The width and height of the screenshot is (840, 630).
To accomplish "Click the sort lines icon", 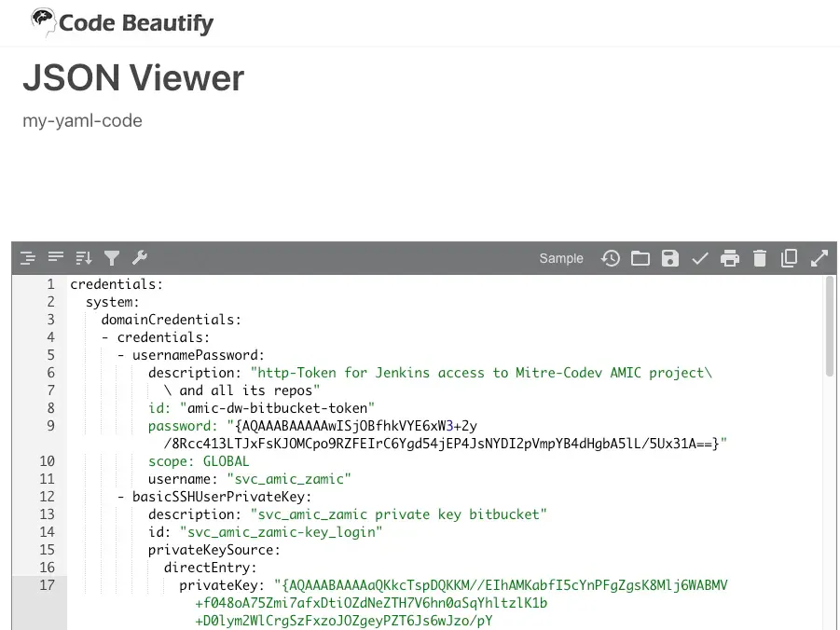I will point(83,258).
